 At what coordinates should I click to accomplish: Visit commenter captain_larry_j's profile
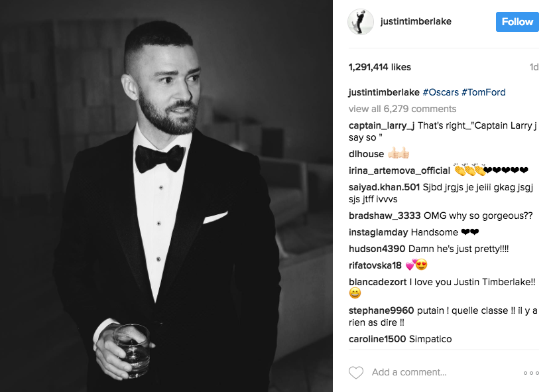tap(382, 126)
